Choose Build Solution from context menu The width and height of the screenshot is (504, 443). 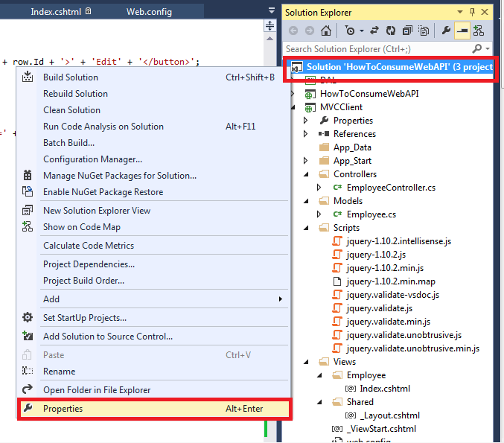(x=153, y=77)
